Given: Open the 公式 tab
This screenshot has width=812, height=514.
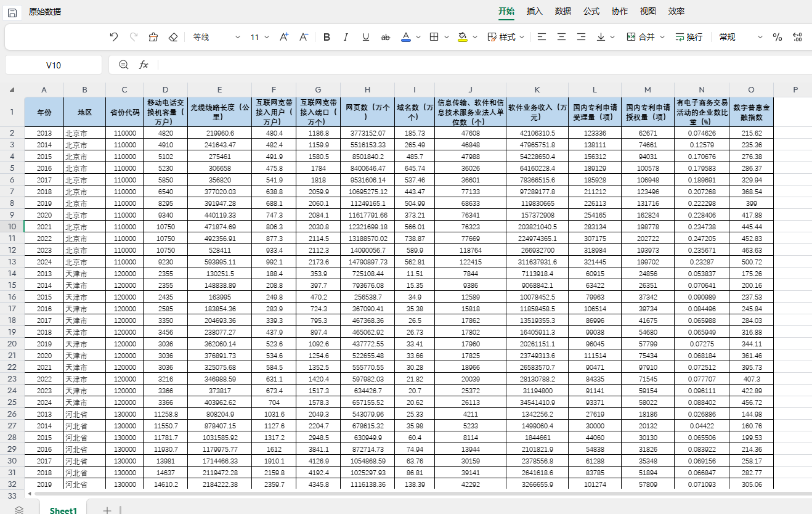Looking at the screenshot, I should pos(591,11).
